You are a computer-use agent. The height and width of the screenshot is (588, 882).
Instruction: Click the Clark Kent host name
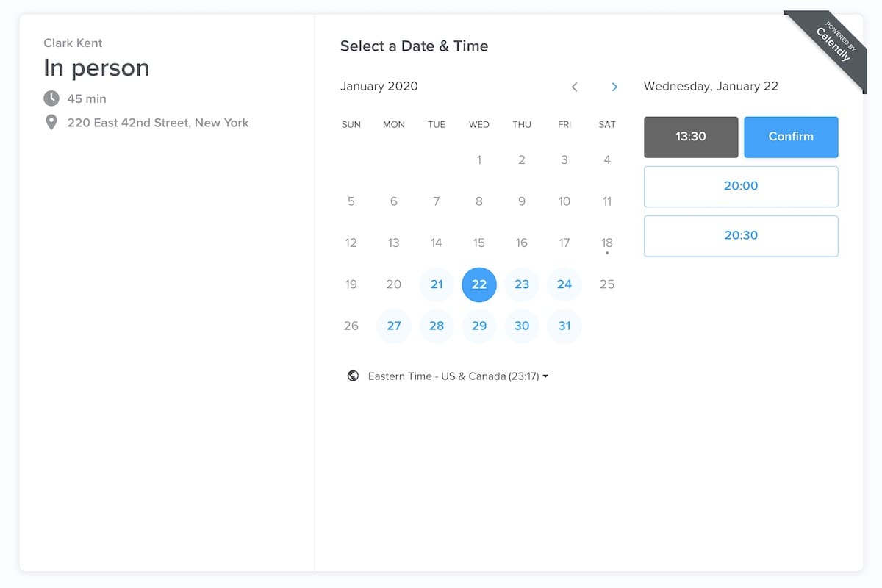click(73, 43)
